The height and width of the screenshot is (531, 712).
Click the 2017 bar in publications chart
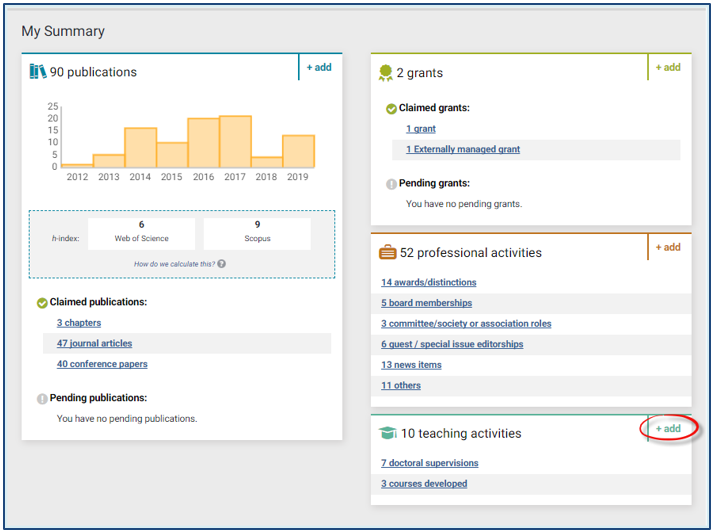coord(235,142)
